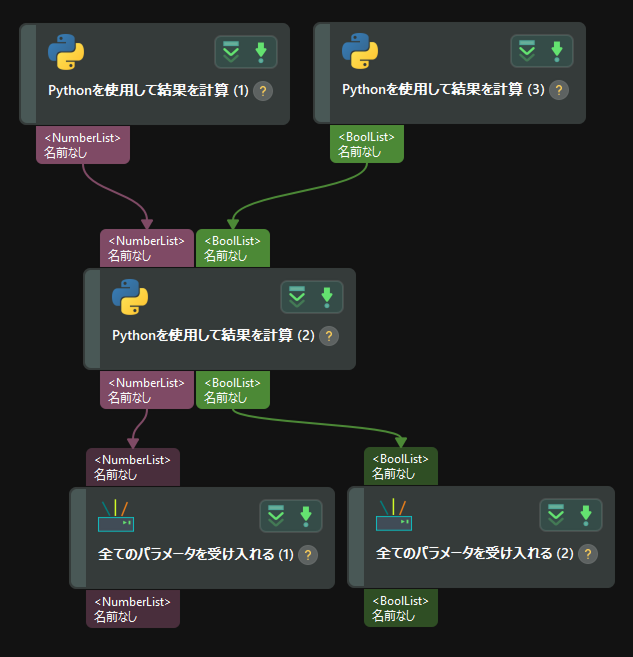The image size is (633, 657).
Task: Click title Pythonを使用して結果を計算 (2)
Action: pos(213,336)
